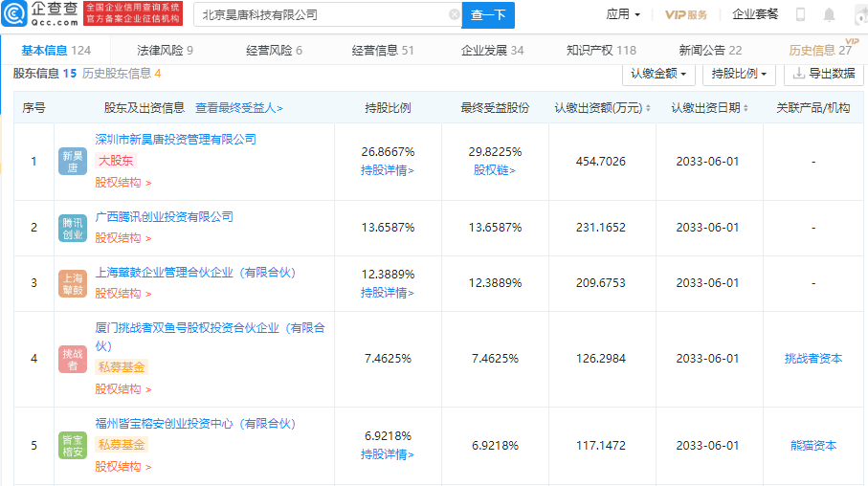Click the 皆宝榕安 shareholder logo thumbnail

73,446
